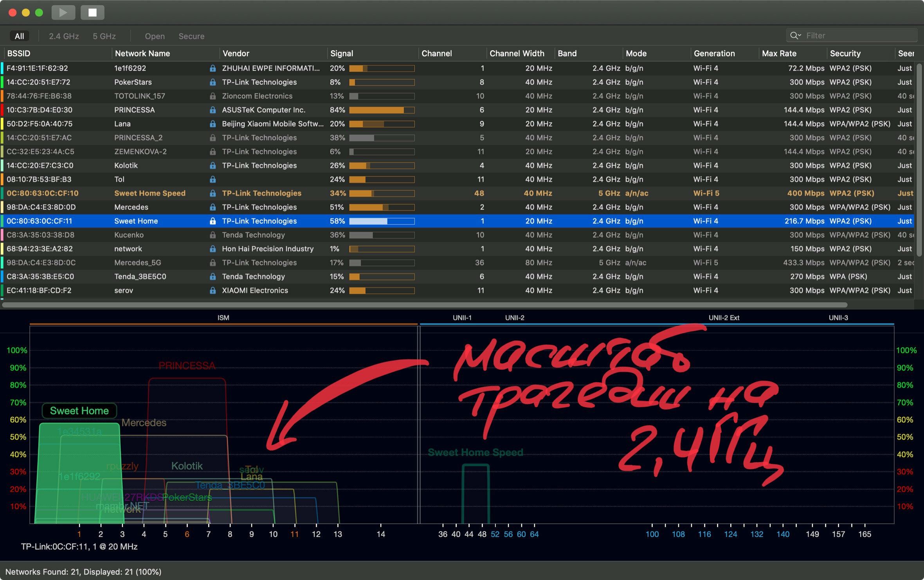Select the Sweet Home Speed network row
The height and width of the screenshot is (580, 924).
(458, 193)
